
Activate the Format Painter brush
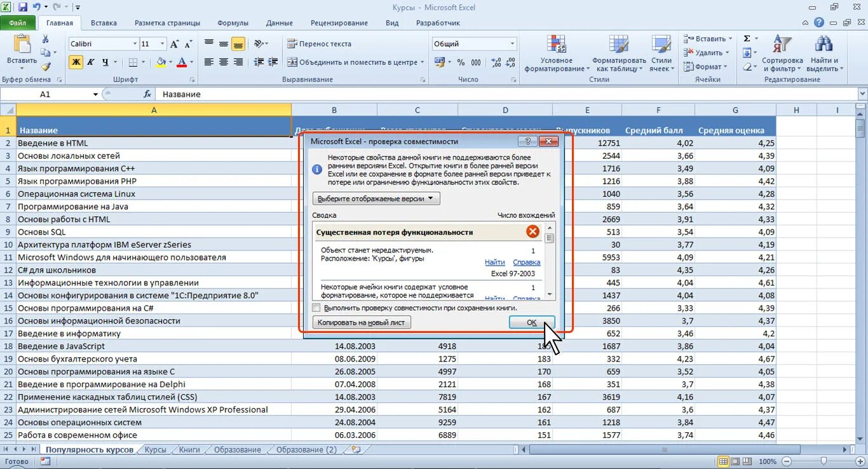(x=45, y=66)
